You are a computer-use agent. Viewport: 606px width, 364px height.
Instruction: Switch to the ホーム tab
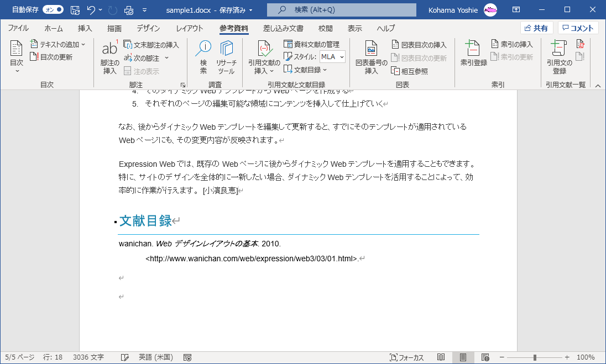(x=53, y=28)
